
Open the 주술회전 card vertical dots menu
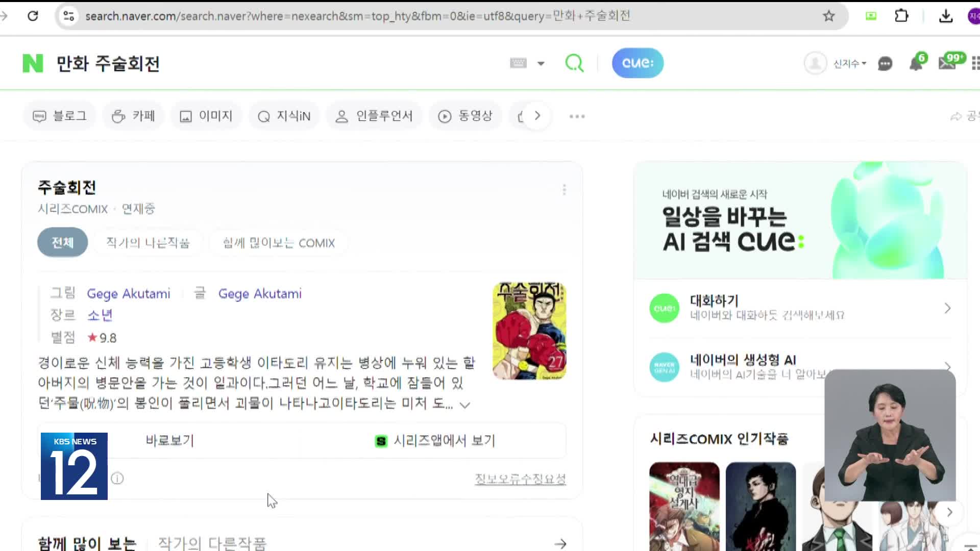tap(564, 190)
